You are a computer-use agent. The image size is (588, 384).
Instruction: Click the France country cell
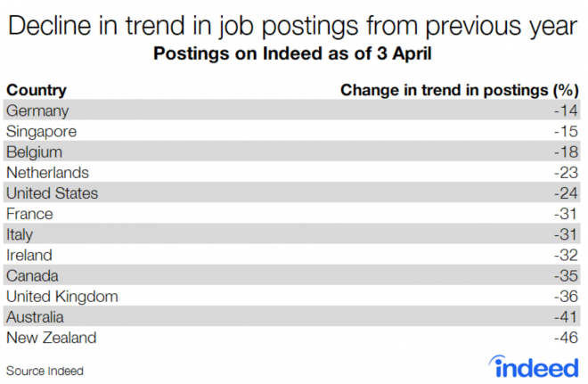point(29,214)
